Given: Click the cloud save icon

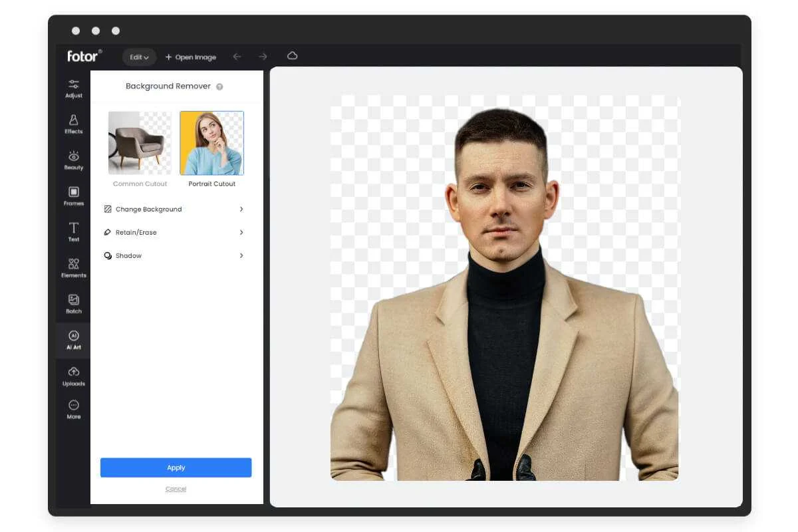Looking at the screenshot, I should click(292, 57).
